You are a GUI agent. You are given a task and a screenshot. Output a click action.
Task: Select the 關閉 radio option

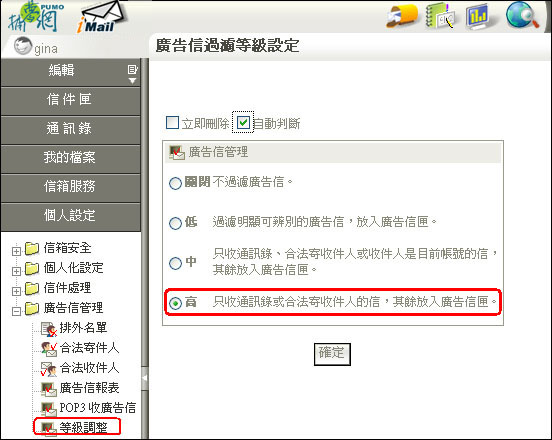tap(175, 183)
